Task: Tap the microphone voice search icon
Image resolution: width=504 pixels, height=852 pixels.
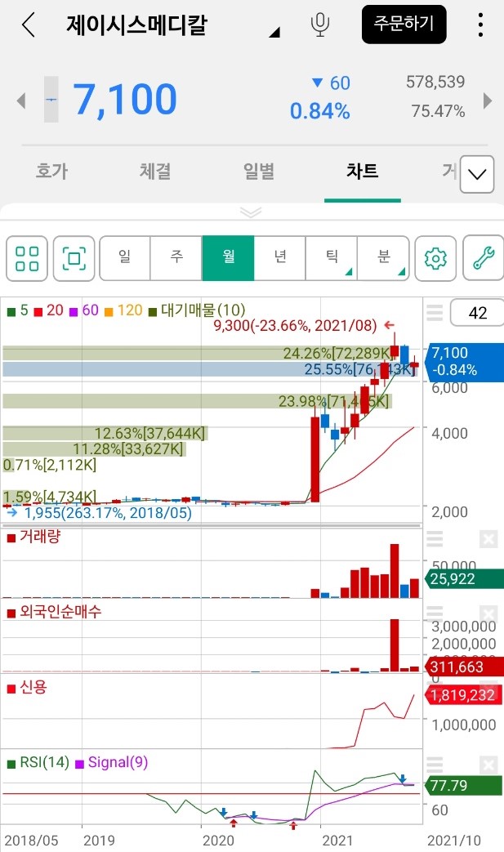Action: click(320, 25)
